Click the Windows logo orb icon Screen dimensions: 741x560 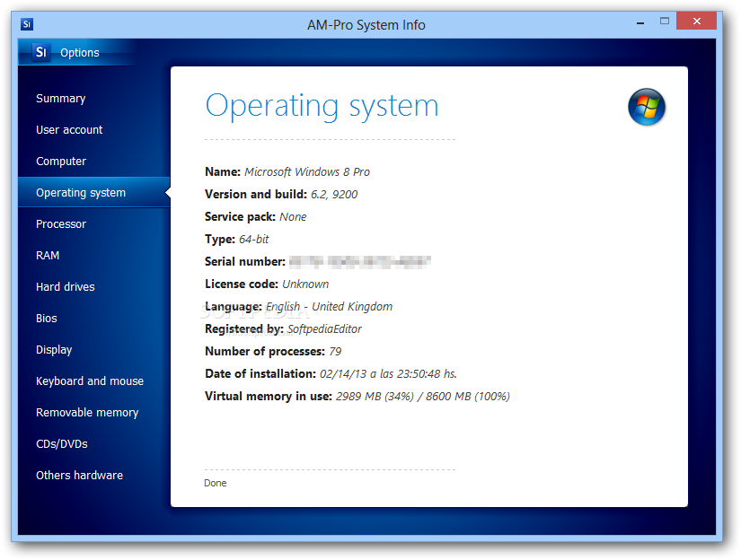[646, 107]
